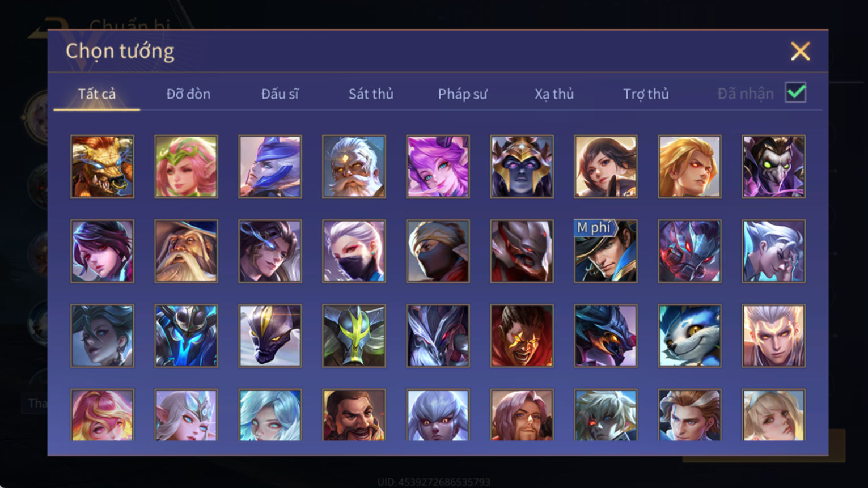Choose the blue-armored insect-like hero

pos(186,336)
